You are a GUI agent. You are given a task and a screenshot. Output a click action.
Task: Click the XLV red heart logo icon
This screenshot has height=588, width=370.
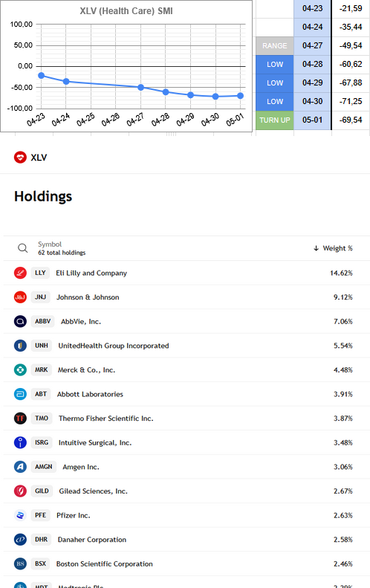point(20,157)
